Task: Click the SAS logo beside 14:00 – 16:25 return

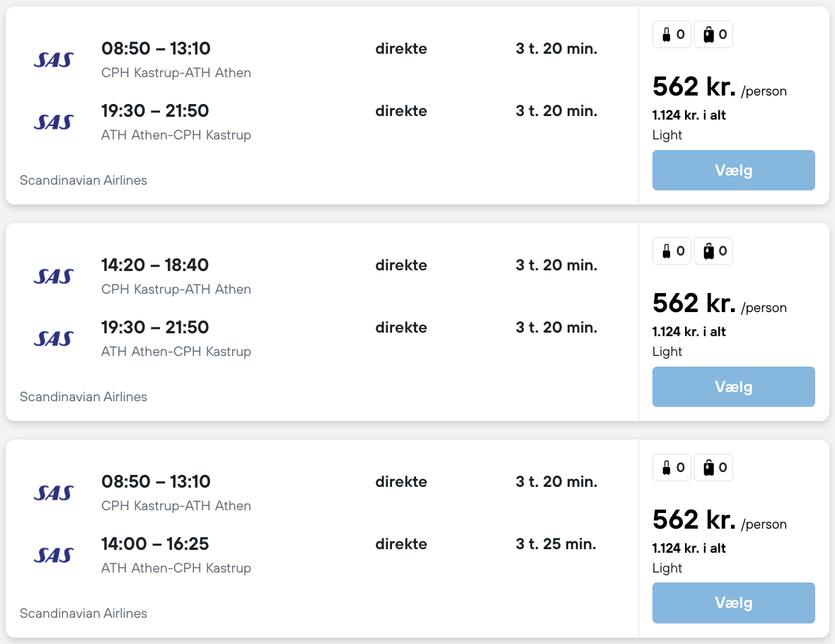Action: point(54,555)
